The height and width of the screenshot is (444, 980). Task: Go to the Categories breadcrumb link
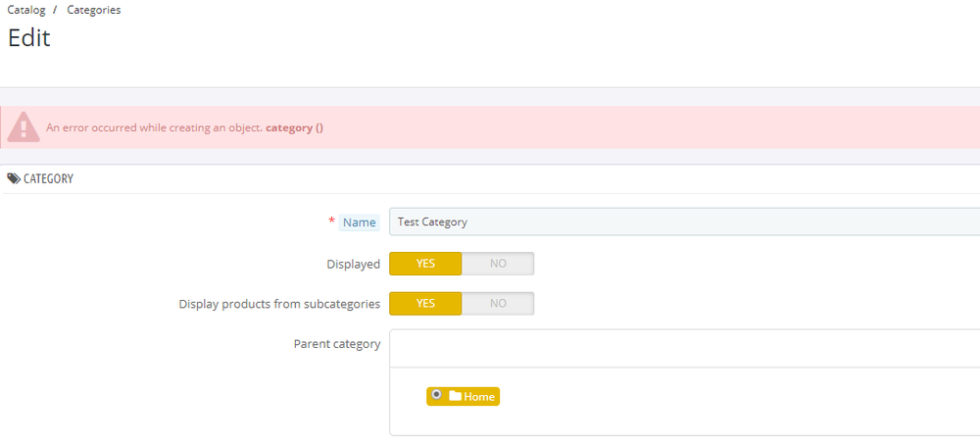[x=93, y=10]
